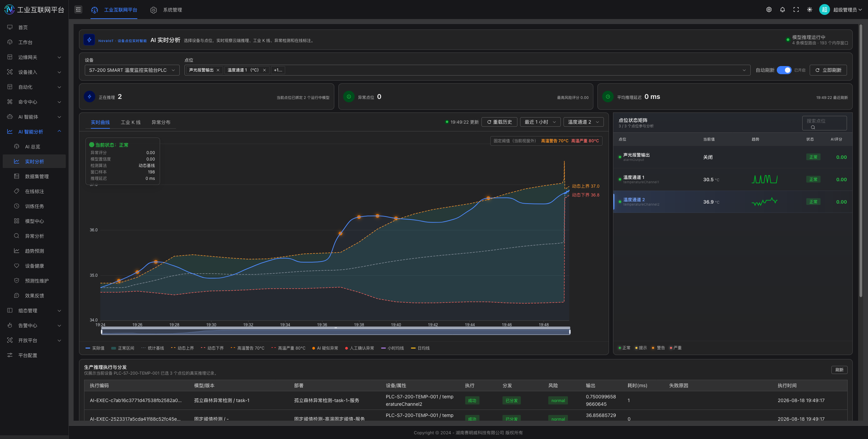Remove the 温度通道 1 (°C) tag
The height and width of the screenshot is (439, 868).
coord(264,70)
